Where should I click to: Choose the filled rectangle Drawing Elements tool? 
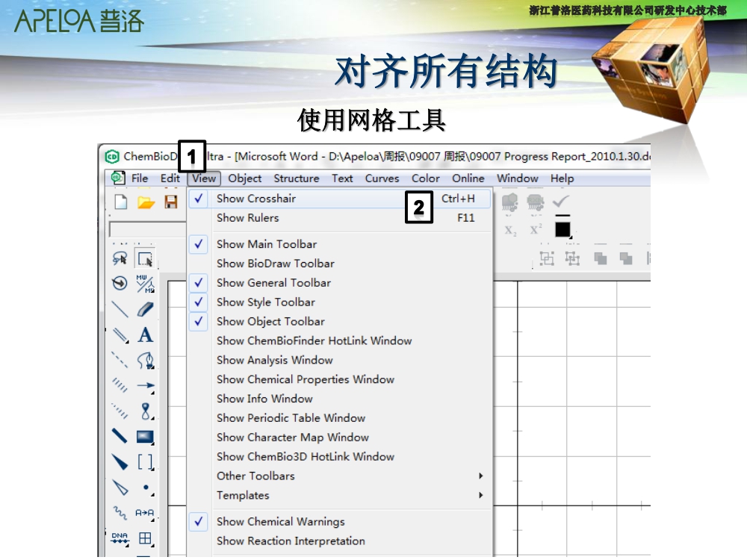[x=145, y=437]
